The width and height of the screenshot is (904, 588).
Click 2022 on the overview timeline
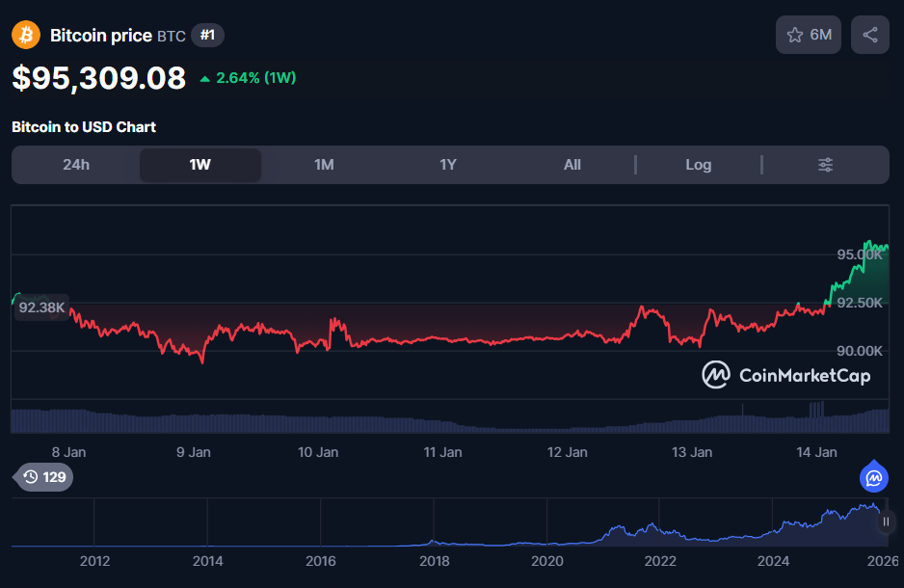point(660,561)
